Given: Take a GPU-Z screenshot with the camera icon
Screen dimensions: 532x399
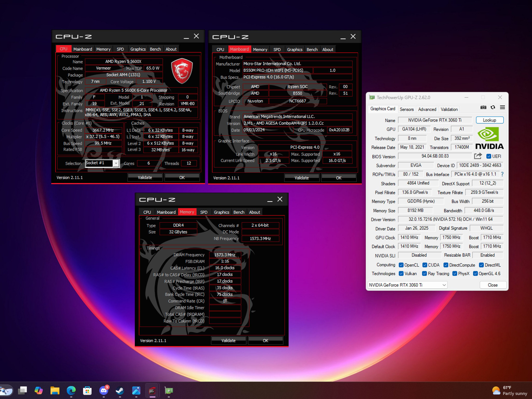Looking at the screenshot, I should click(x=483, y=107).
